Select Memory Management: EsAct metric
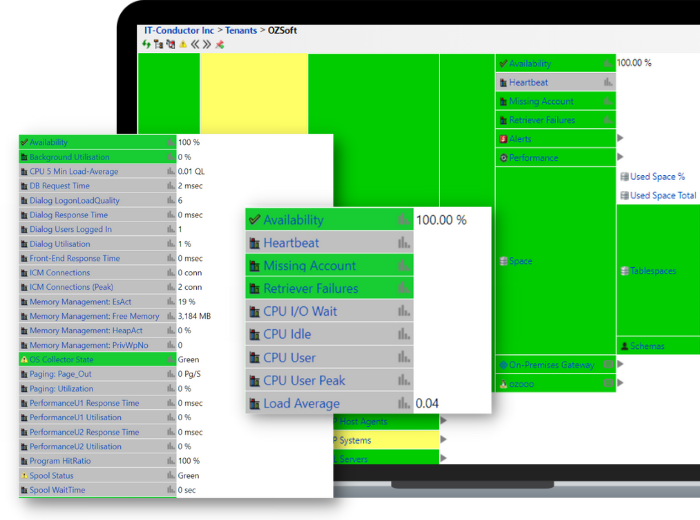Screen dimensions: 700x520 tap(97, 302)
